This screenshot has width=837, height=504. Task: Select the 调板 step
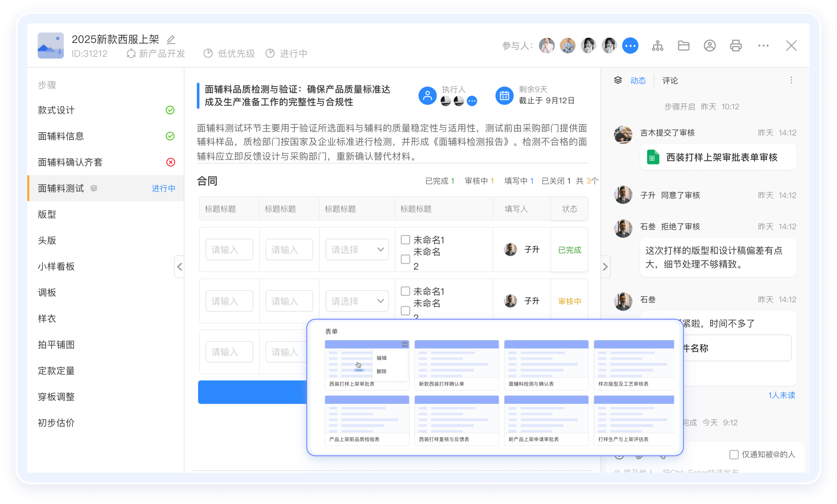(x=106, y=293)
